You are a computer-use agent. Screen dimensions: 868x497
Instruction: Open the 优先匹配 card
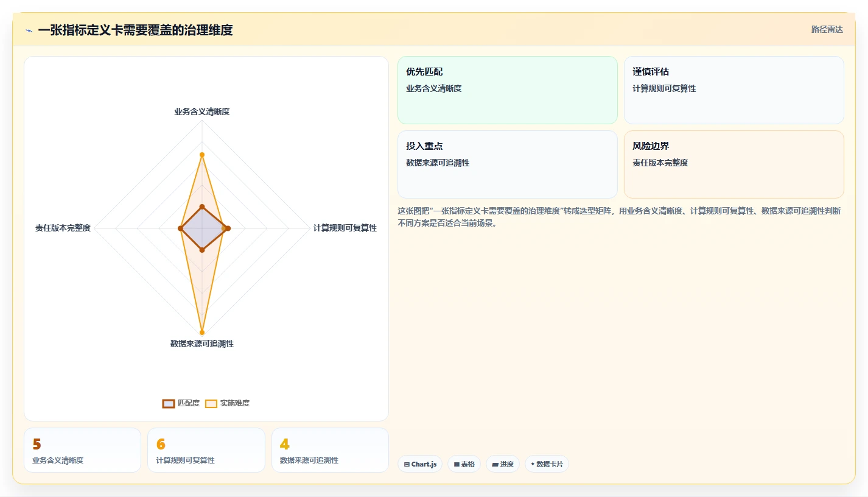[508, 90]
